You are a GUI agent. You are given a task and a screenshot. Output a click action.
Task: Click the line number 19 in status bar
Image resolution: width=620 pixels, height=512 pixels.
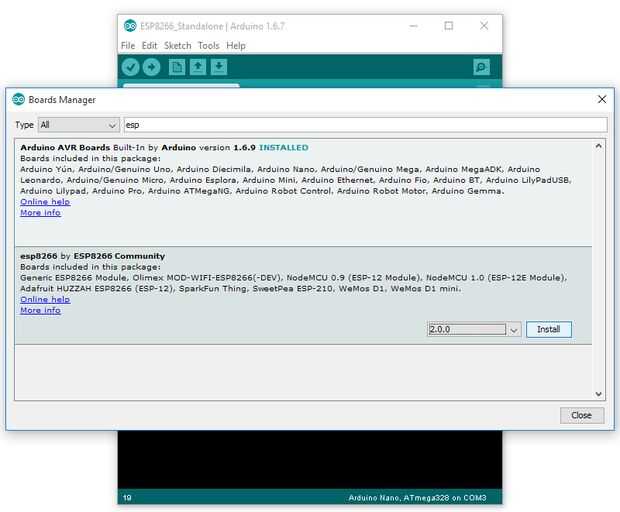127,498
